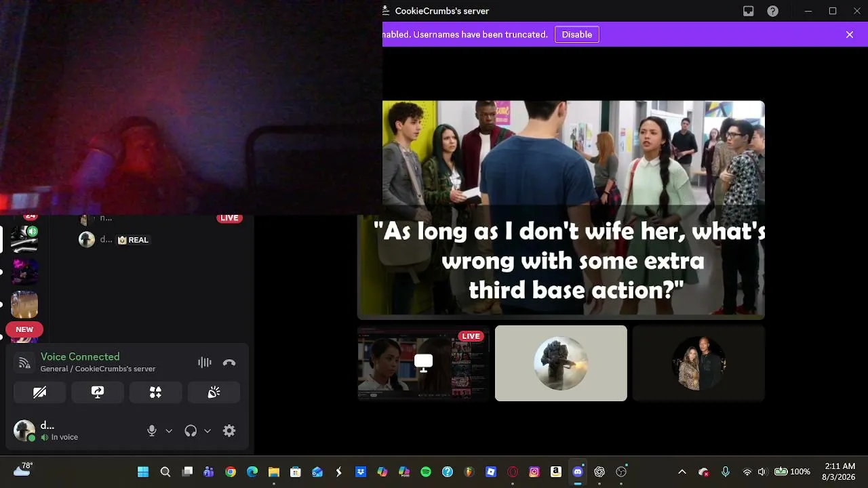Open File Explorer from the taskbar
Image resolution: width=868 pixels, height=488 pixels.
274,472
